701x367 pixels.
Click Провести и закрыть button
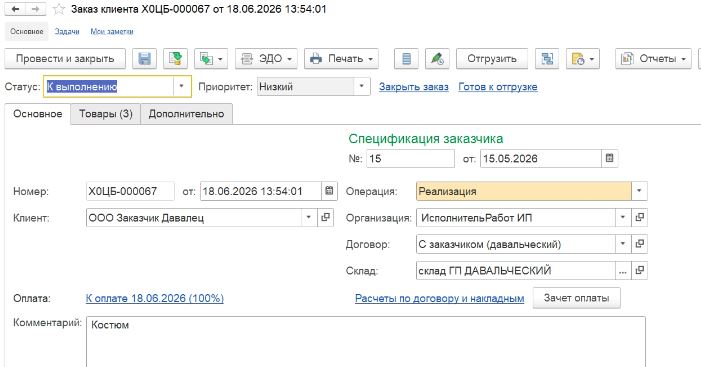click(65, 59)
